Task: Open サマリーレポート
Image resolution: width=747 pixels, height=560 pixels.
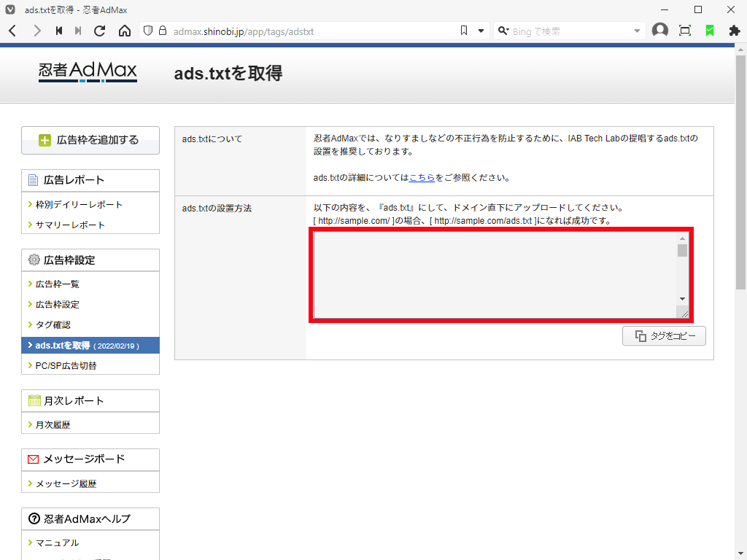Action: [x=70, y=225]
